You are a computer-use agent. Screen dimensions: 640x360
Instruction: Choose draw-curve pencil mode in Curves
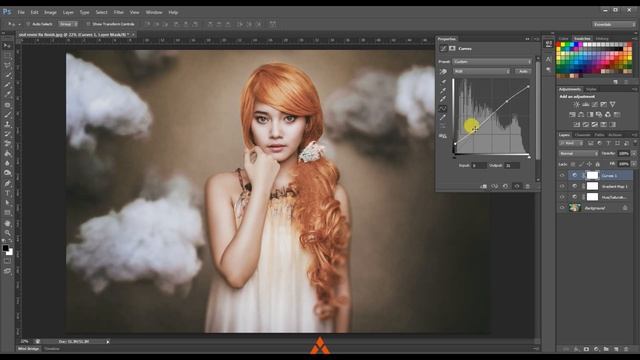point(443,118)
